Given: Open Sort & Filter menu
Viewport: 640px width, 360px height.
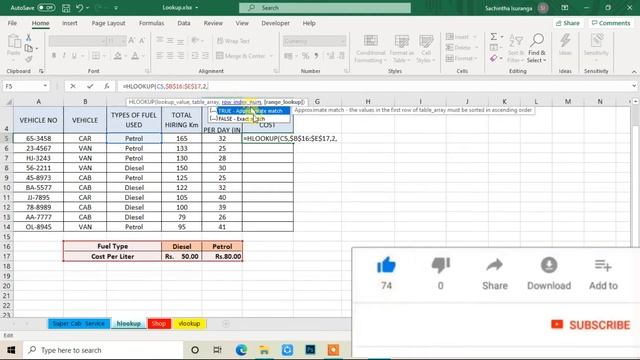Looking at the screenshot, I should [x=516, y=49].
